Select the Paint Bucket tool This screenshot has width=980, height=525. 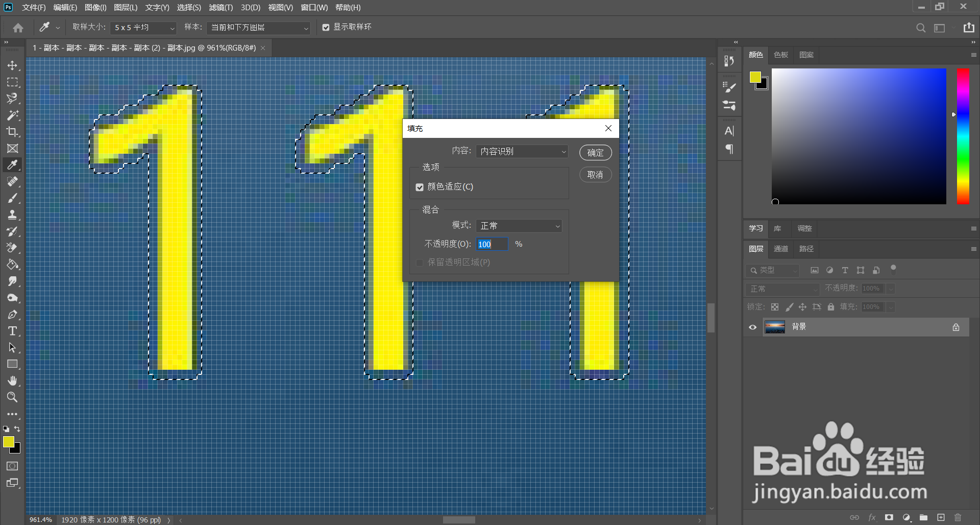pyautogui.click(x=12, y=265)
